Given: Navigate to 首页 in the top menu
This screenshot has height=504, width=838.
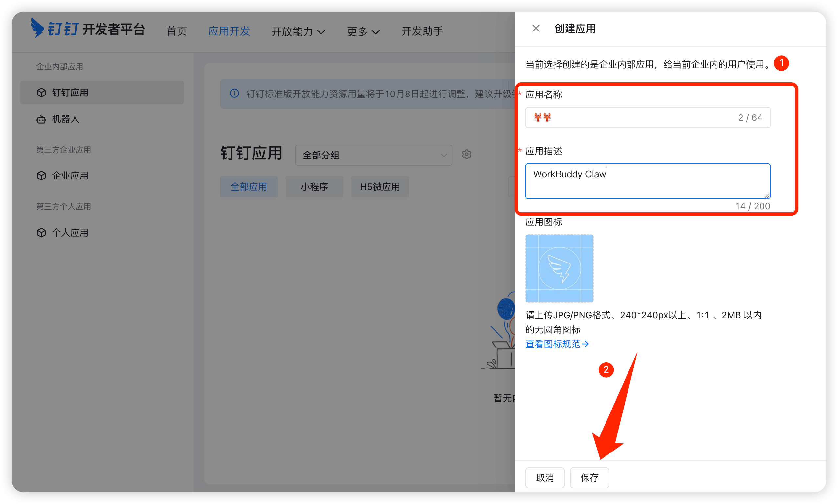Looking at the screenshot, I should (x=176, y=31).
